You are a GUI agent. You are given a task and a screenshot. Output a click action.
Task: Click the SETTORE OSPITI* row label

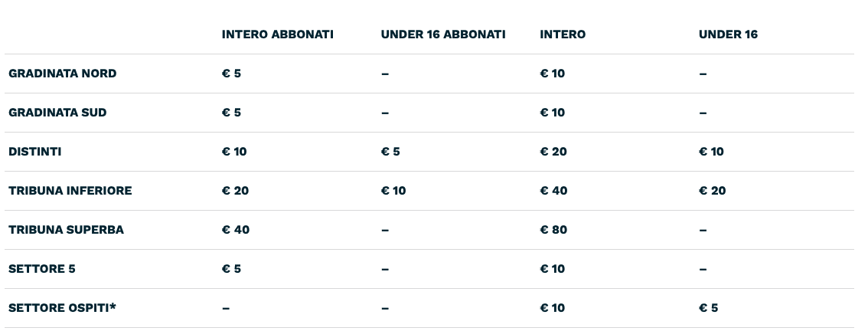[x=63, y=308]
